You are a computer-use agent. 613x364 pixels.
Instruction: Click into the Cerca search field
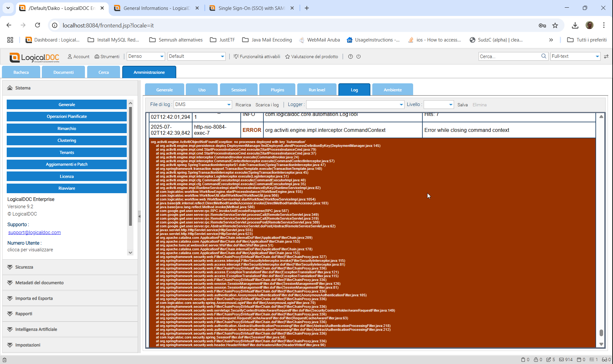510,56
